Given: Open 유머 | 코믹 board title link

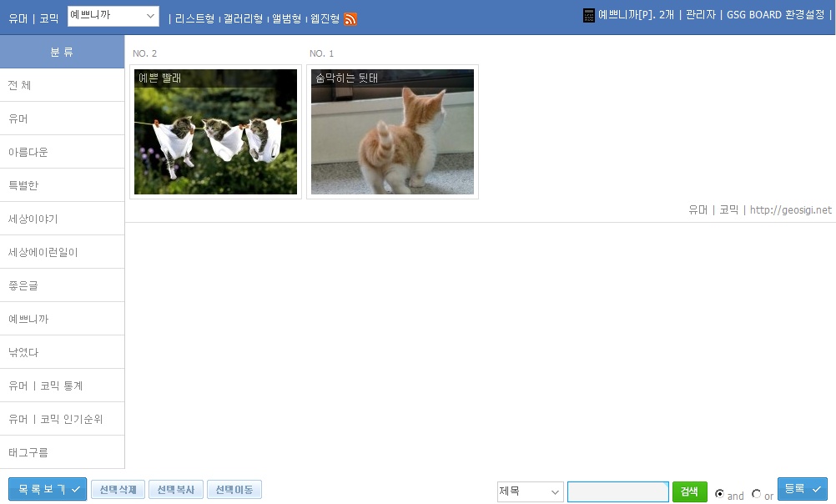Looking at the screenshot, I should (33, 18).
